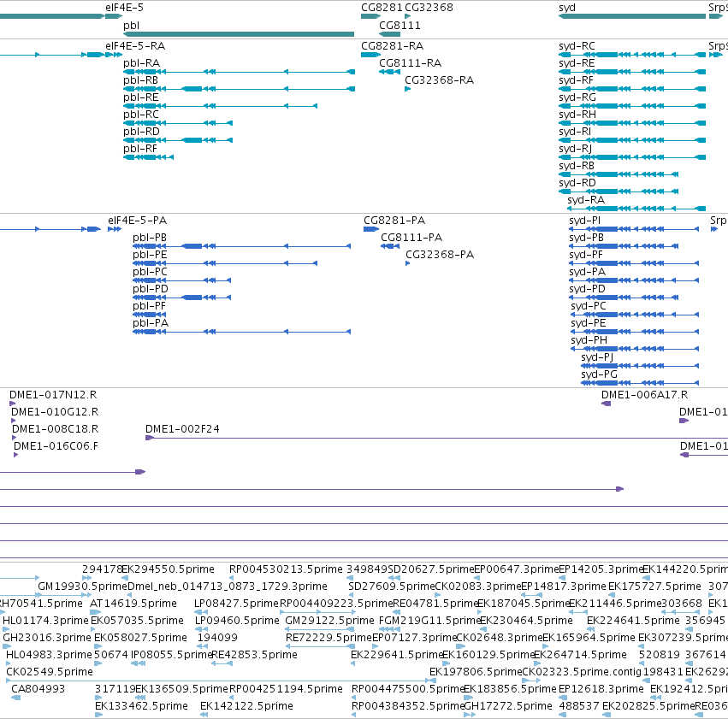Select protein pbl-PC
This screenshot has height=719, width=728.
[182, 280]
